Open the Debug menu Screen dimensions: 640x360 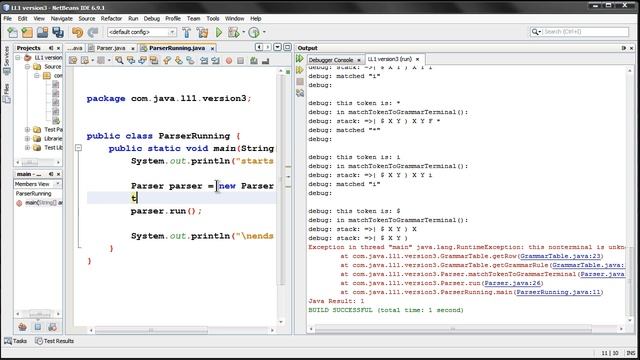(x=151, y=18)
